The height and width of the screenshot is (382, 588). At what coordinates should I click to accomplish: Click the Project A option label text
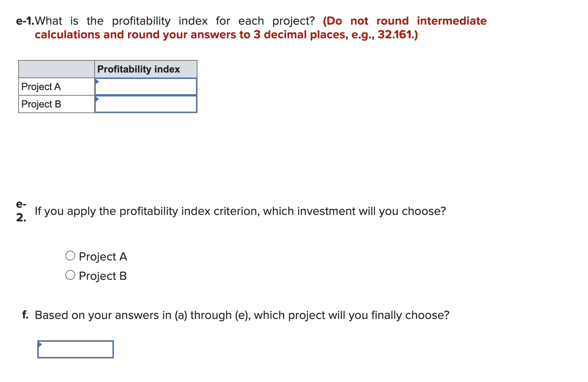coord(103,256)
